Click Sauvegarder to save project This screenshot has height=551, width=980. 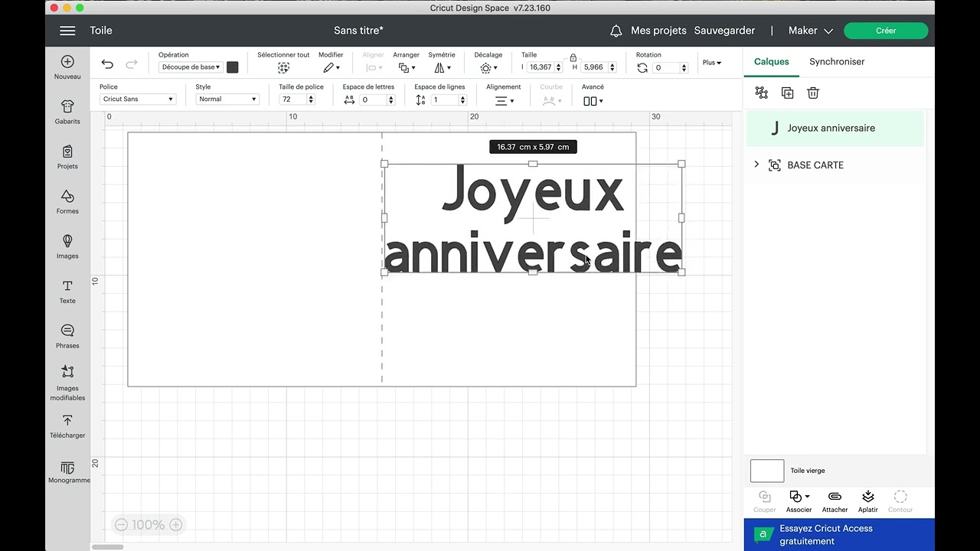coord(724,31)
